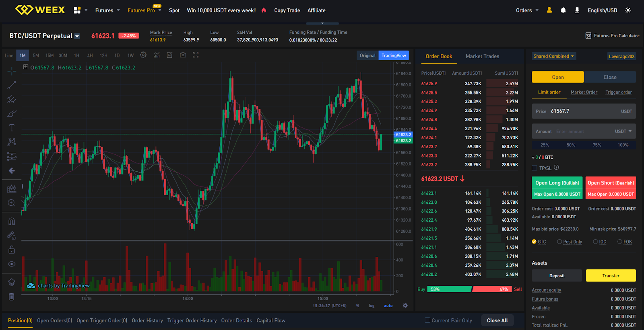Viewport: 644px width, 330px height.
Task: Open the Shared Combined margin mode dropdown
Action: click(554, 56)
